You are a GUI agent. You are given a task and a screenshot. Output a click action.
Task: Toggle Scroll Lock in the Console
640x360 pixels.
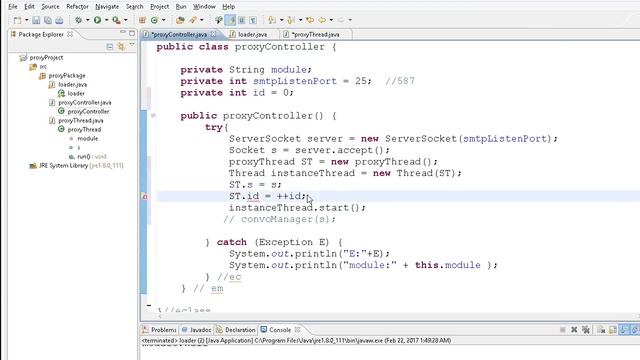click(x=613, y=330)
